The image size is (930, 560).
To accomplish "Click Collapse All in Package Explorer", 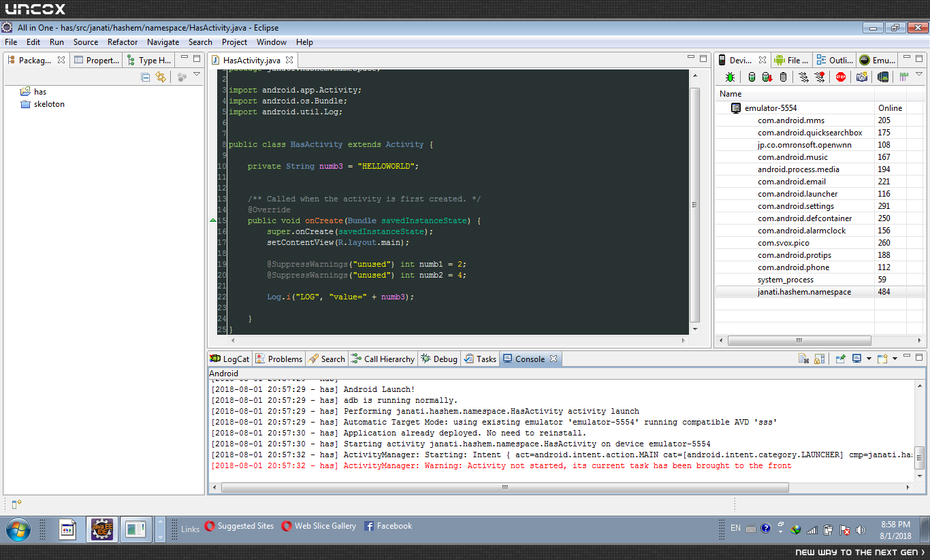I will tap(146, 77).
